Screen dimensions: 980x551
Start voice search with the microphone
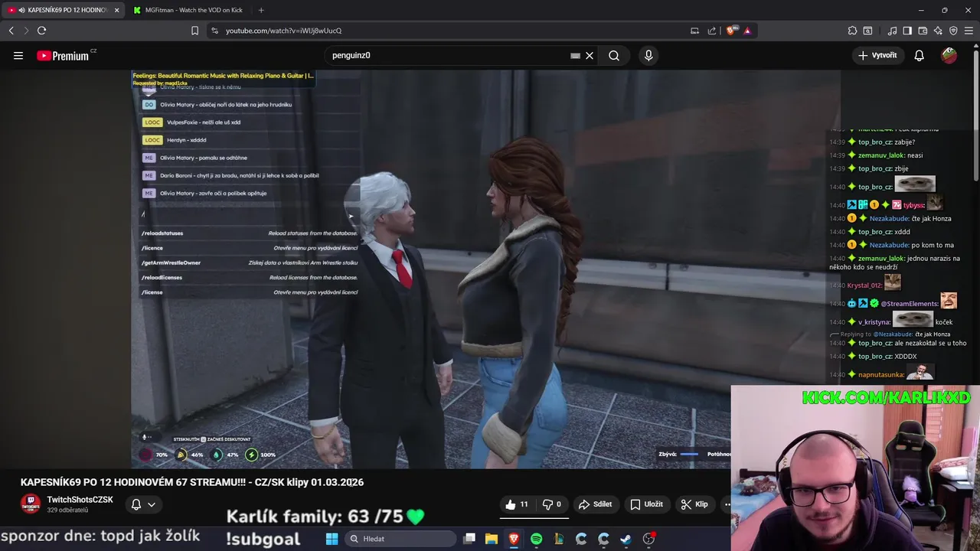pyautogui.click(x=648, y=55)
